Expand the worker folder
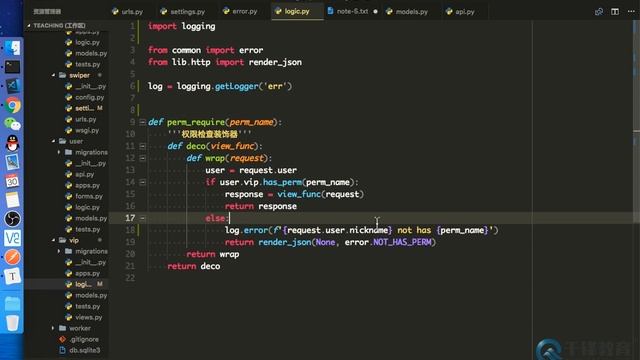The width and height of the screenshot is (640, 360). 53,328
